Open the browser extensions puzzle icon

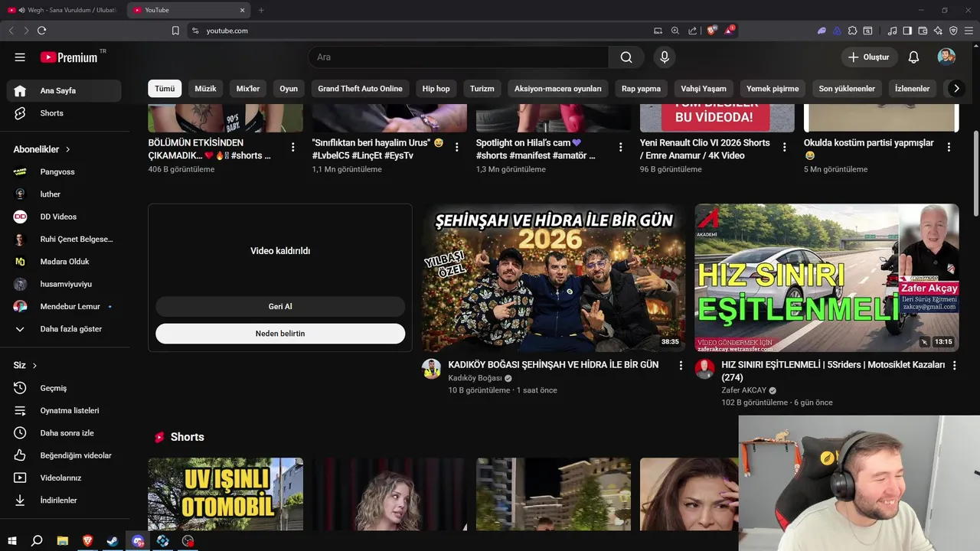(851, 31)
